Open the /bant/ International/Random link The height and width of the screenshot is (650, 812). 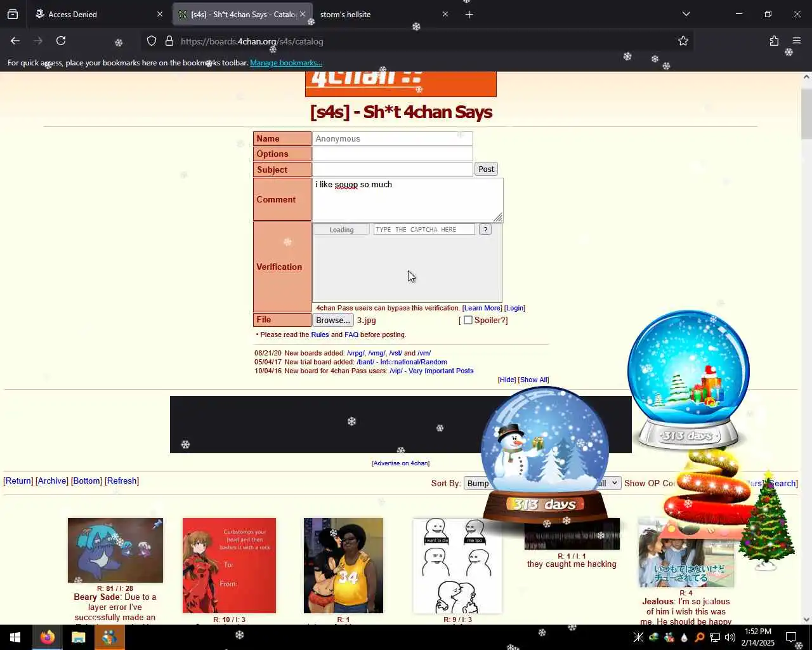402,362
